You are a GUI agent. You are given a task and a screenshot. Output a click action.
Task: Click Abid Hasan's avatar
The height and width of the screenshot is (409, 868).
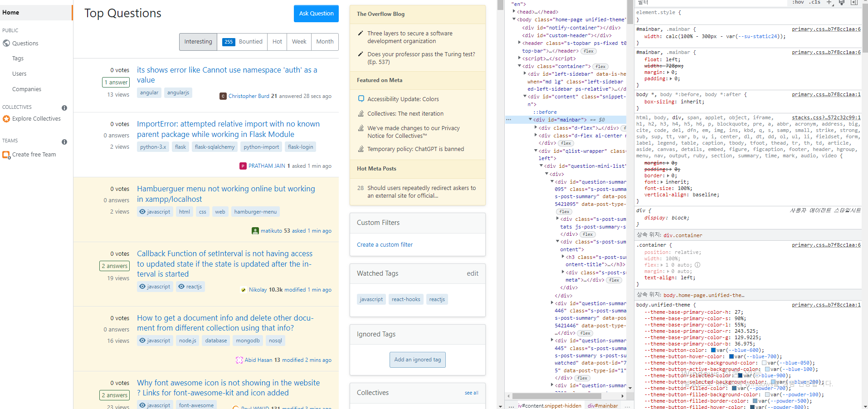point(239,360)
